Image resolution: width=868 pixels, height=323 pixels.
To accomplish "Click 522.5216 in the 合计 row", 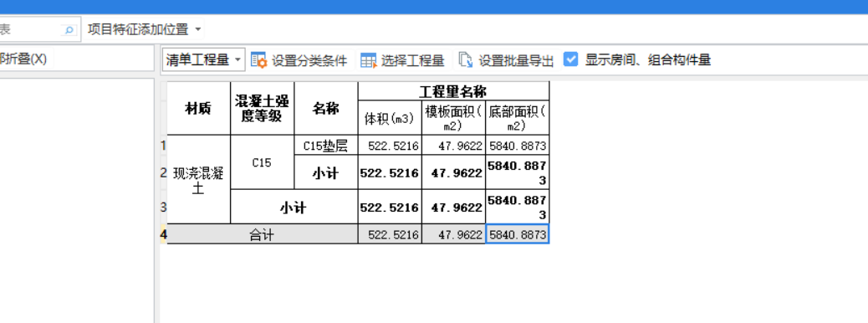I will 390,234.
